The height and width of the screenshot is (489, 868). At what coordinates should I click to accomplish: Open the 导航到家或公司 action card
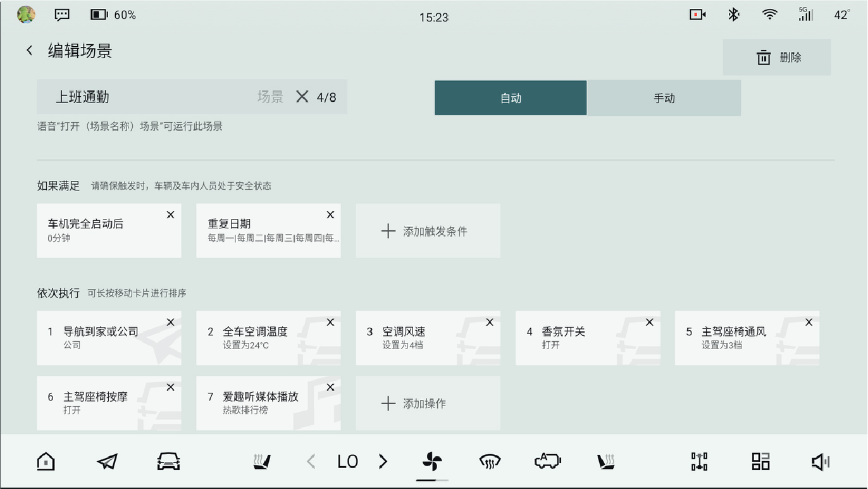point(109,338)
